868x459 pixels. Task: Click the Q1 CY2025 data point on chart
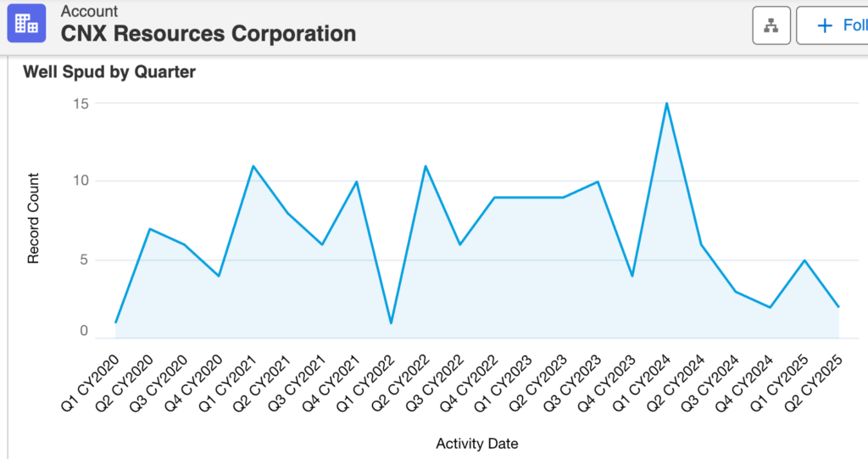(804, 260)
